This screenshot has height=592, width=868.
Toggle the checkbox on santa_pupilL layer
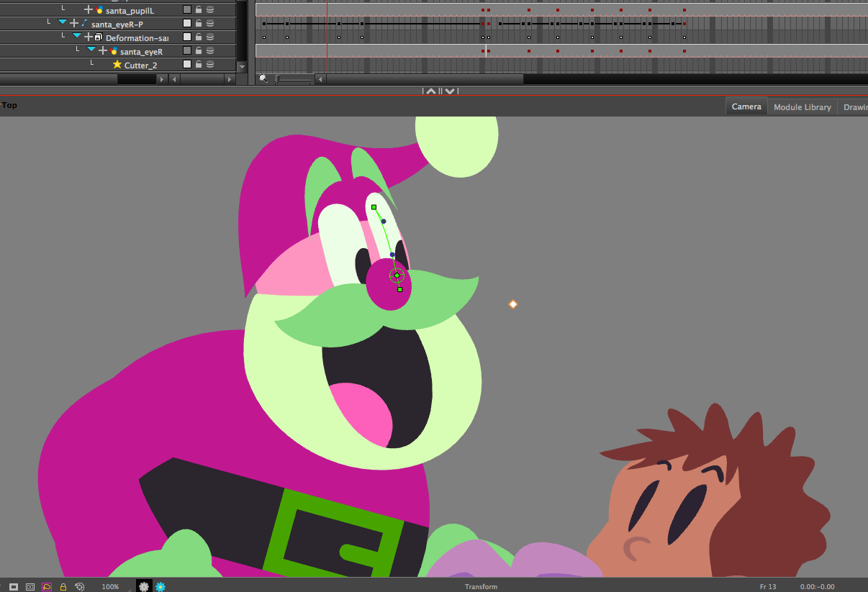[x=187, y=10]
